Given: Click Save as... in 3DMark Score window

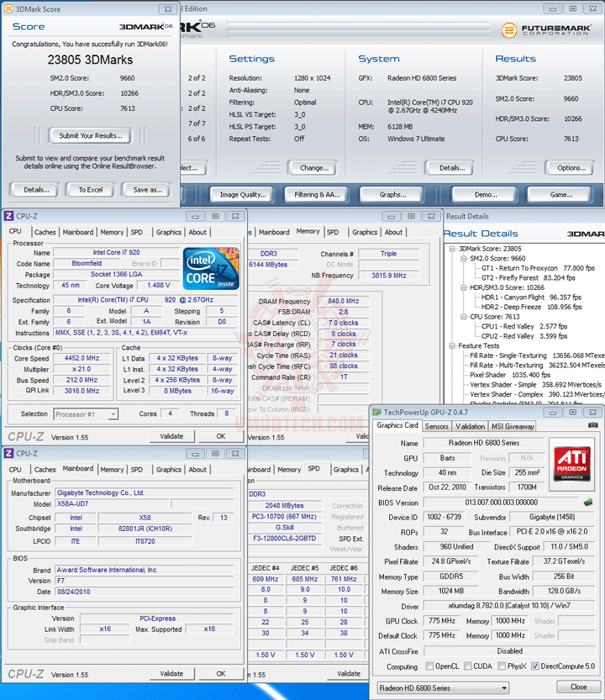Looking at the screenshot, I should 147,190.
